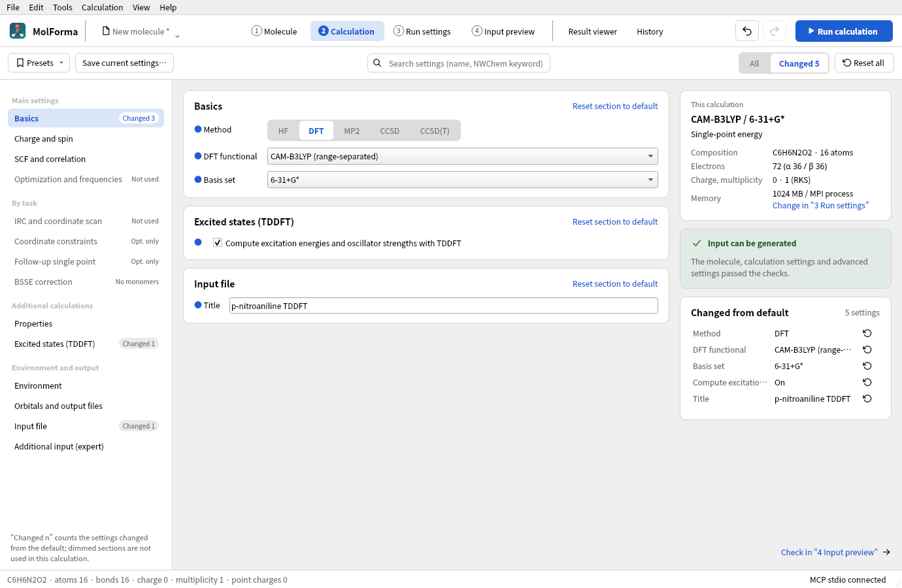Click the redo arrow button
The height and width of the screenshot is (588, 902).
pyautogui.click(x=775, y=31)
